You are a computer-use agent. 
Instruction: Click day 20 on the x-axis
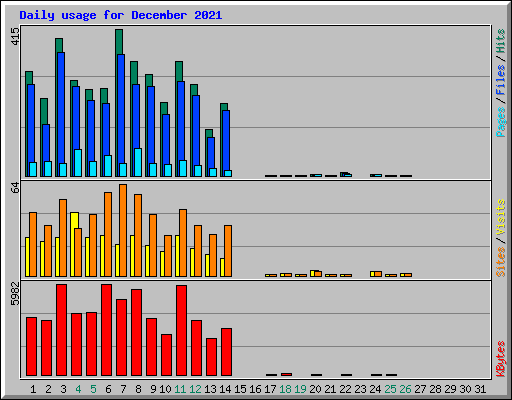(315, 389)
